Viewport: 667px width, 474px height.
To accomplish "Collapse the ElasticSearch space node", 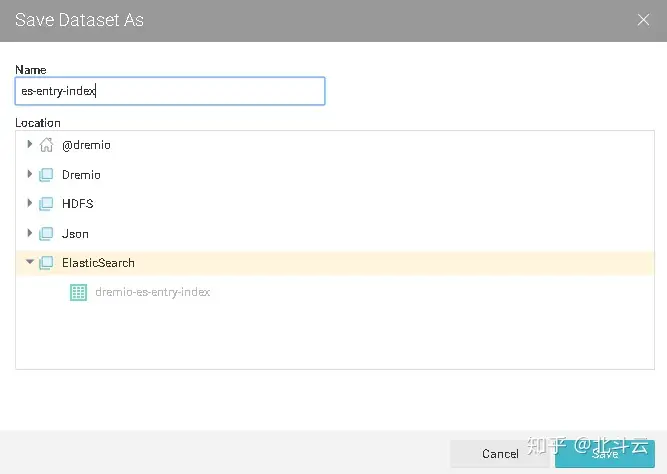I will [x=30, y=263].
